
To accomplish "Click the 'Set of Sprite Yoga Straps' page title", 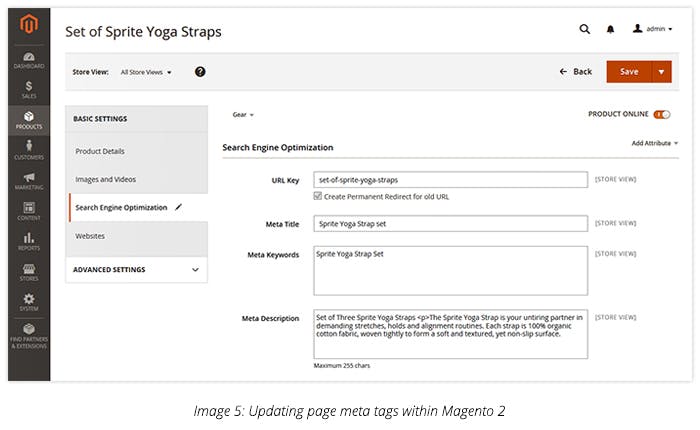I will [x=143, y=32].
